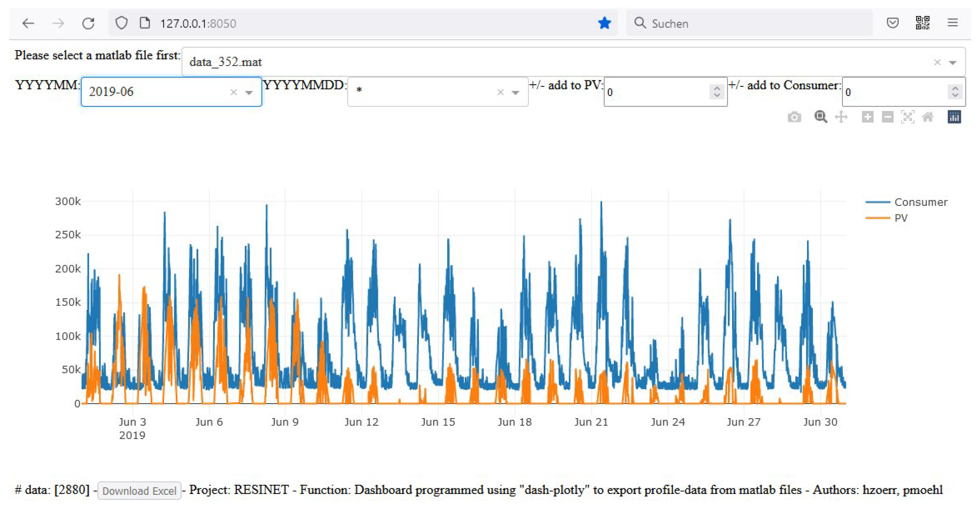Increment the add to PV stepper
This screenshot has width=980, height=508.
pyautogui.click(x=717, y=88)
